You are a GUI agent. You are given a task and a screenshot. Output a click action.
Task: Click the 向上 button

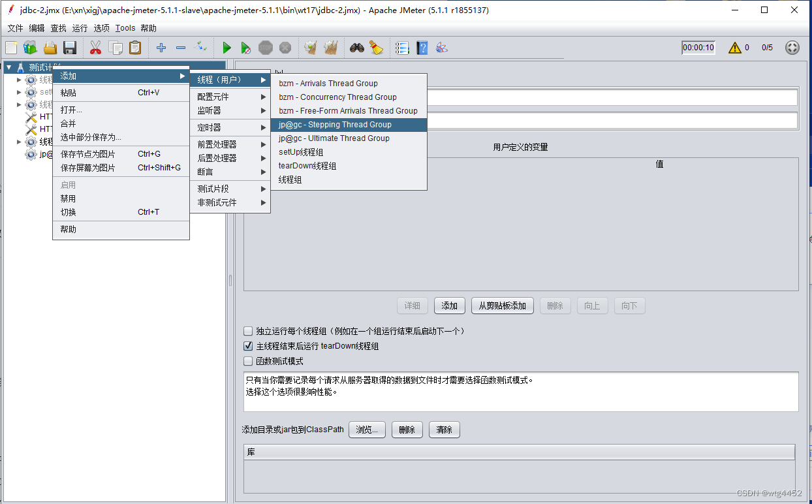pos(592,306)
